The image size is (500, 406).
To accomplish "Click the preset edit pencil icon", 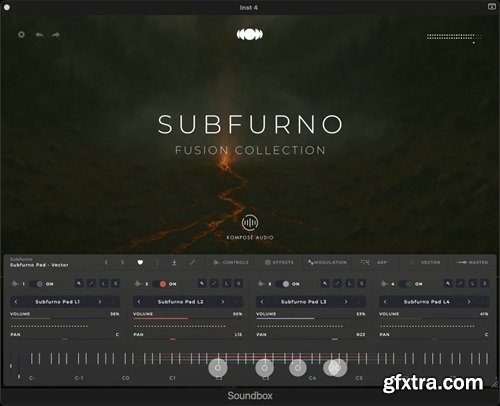I will pyautogui.click(x=192, y=263).
